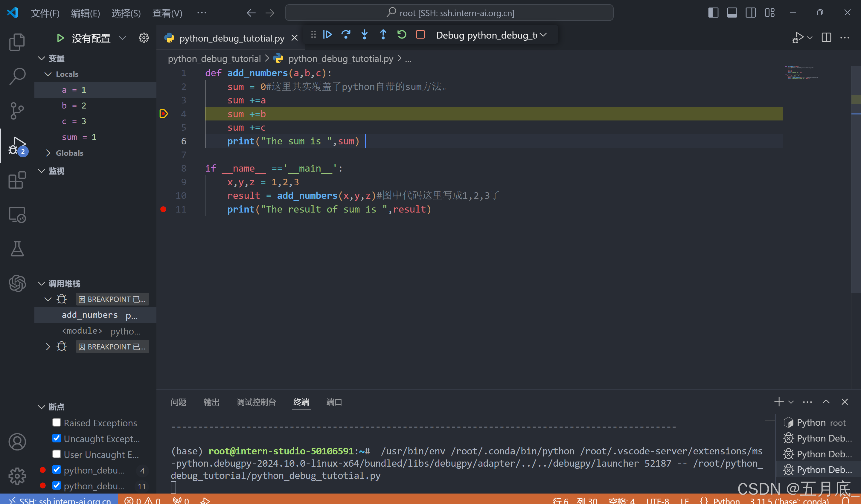Click the root SSH search bar
This screenshot has width=861, height=504.
[x=449, y=13]
